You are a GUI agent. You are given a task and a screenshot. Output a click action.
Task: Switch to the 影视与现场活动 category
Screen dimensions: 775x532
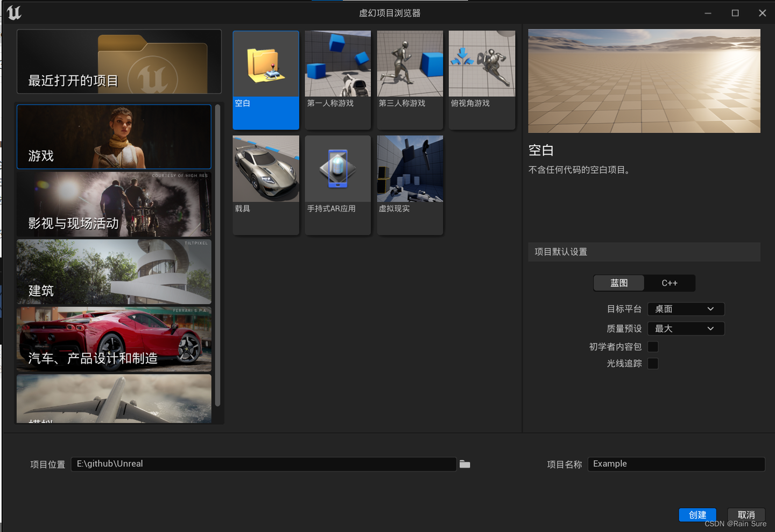[114, 204]
